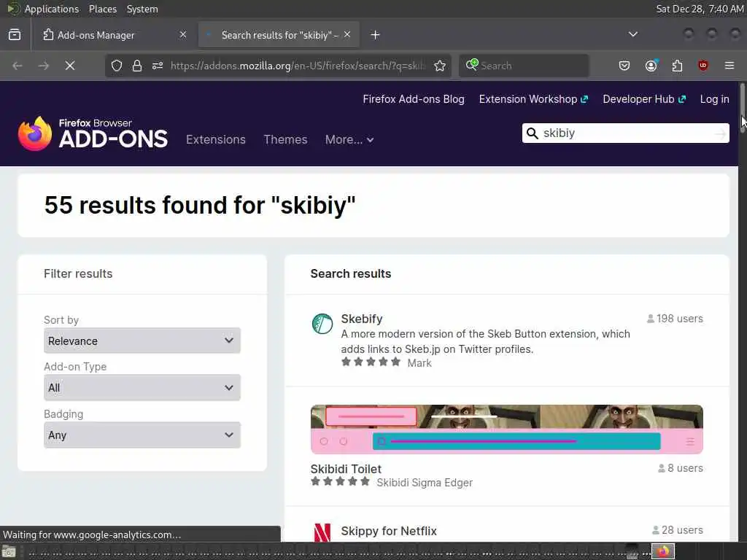
Task: Click the Log in link
Action: coord(714,99)
